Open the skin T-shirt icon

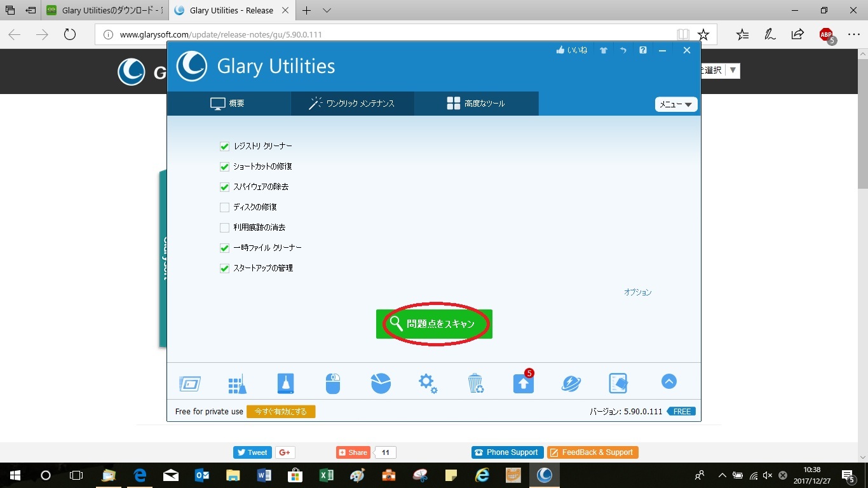[604, 50]
